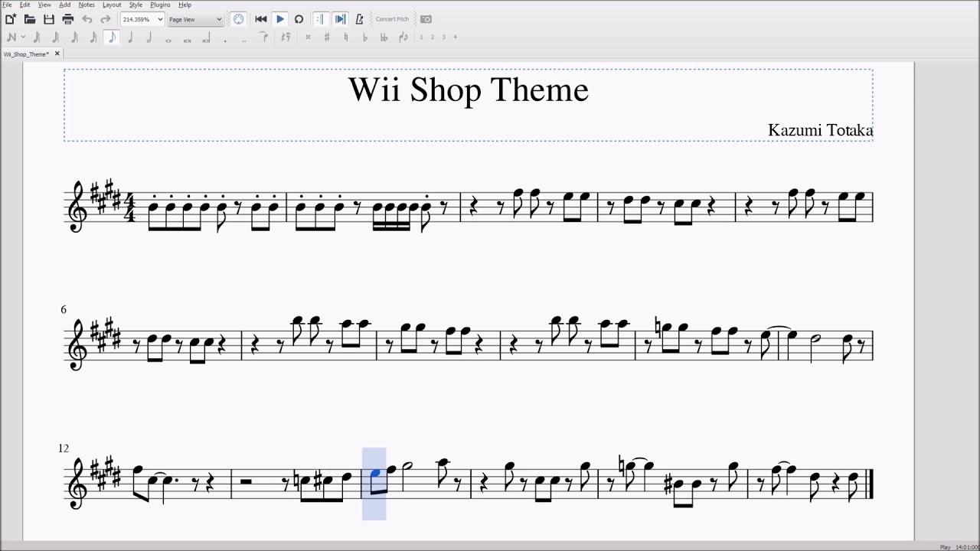Select the highlighted eighth note duration

coord(112,37)
